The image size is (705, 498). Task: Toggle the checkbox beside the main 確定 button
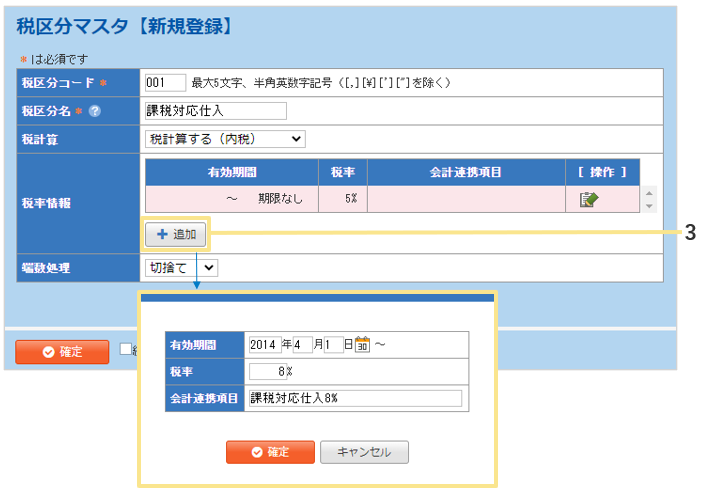(125, 350)
